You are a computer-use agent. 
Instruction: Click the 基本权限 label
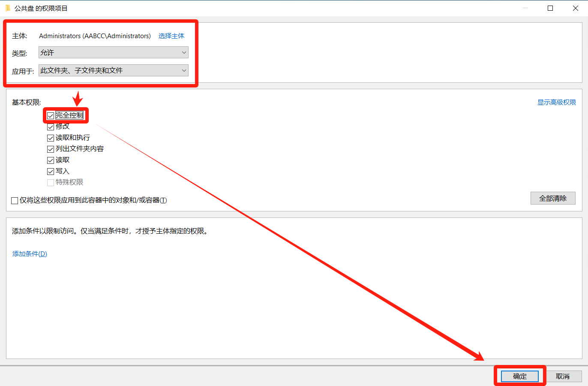[x=27, y=102]
